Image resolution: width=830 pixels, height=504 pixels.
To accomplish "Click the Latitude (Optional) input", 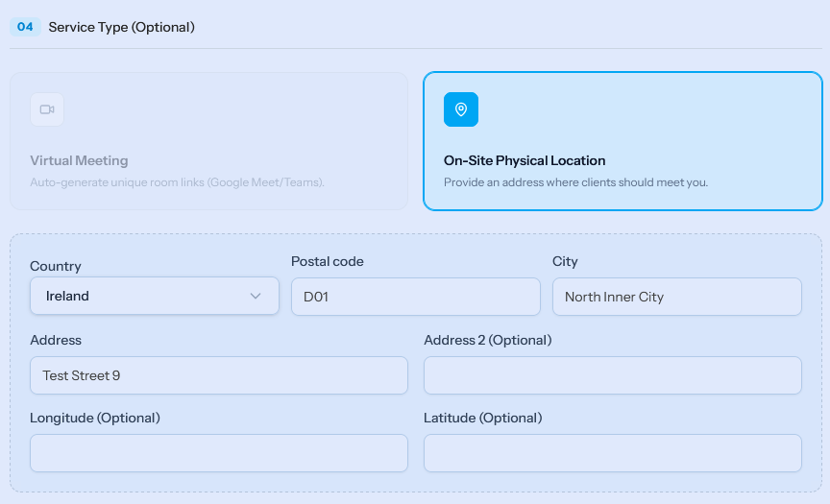I will [x=613, y=453].
